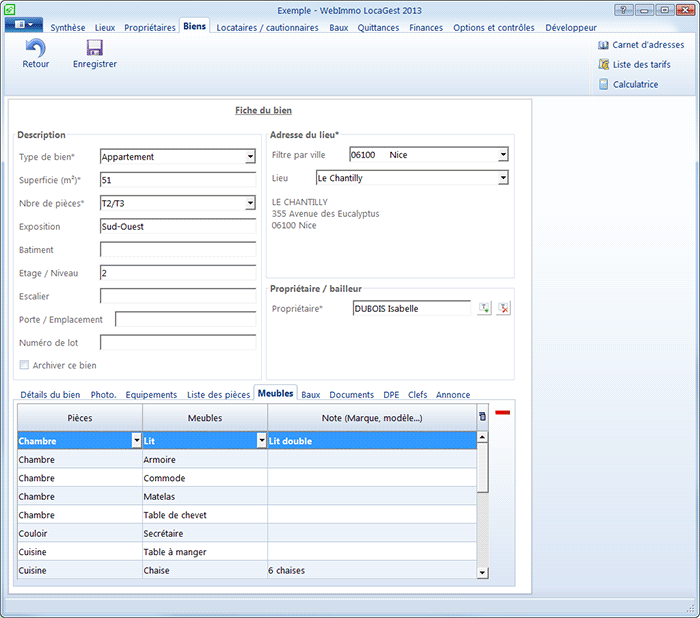The height and width of the screenshot is (618, 700).
Task: Click the select owner icon next to DUBOIS Isabelle
Action: click(484, 309)
